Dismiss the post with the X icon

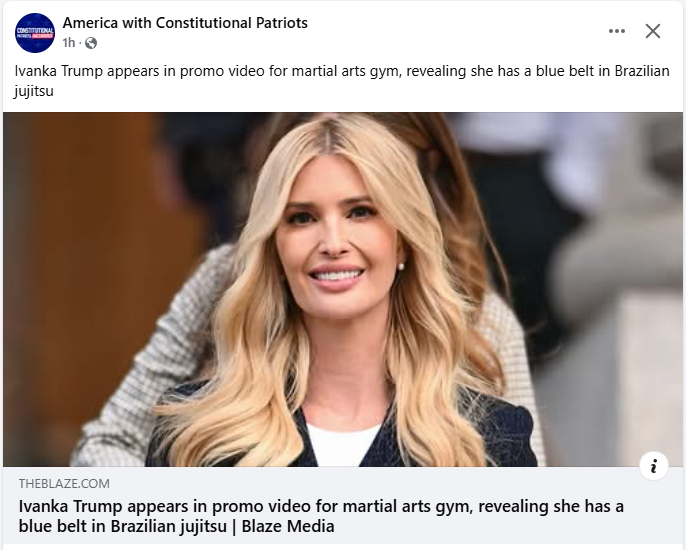click(653, 31)
